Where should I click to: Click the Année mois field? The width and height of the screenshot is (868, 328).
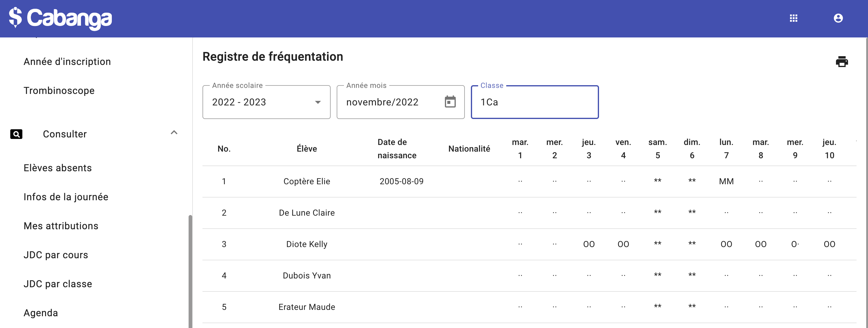click(x=400, y=102)
